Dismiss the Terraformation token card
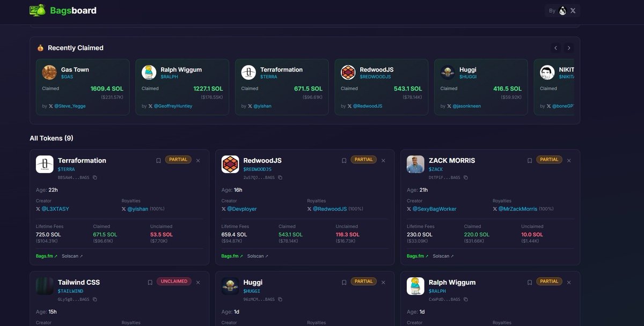 coord(198,160)
